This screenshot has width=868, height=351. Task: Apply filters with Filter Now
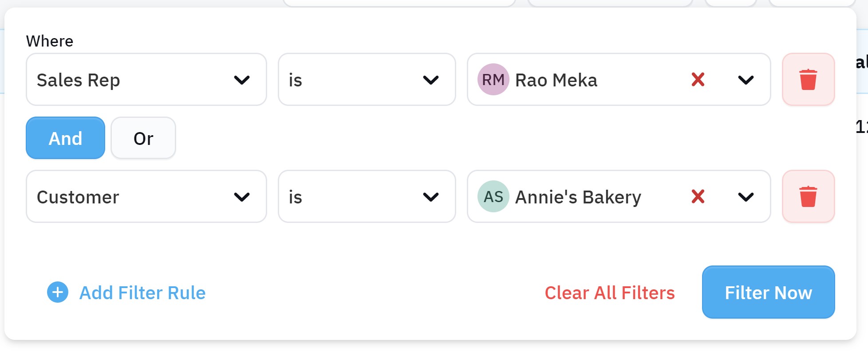tap(769, 292)
